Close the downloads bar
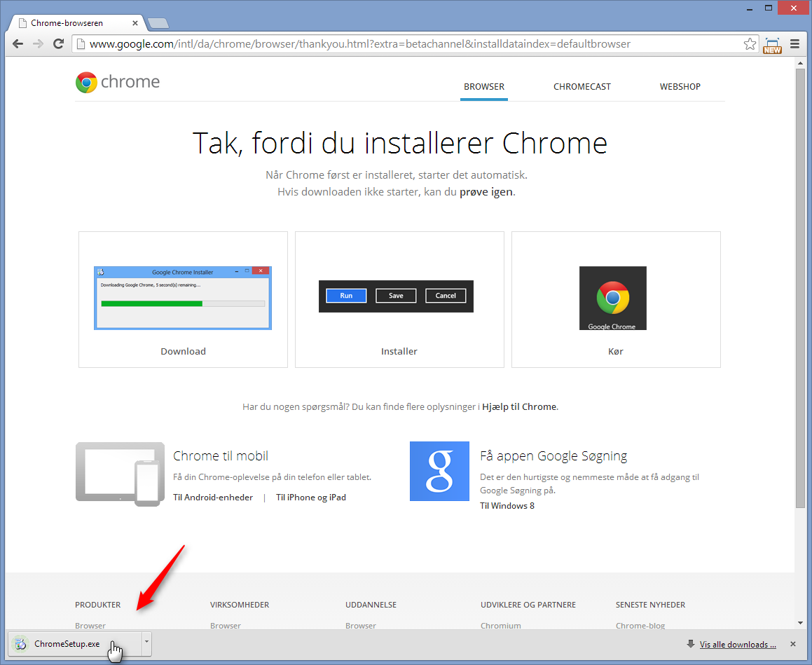Screen dimensions: 812x665 [793, 644]
